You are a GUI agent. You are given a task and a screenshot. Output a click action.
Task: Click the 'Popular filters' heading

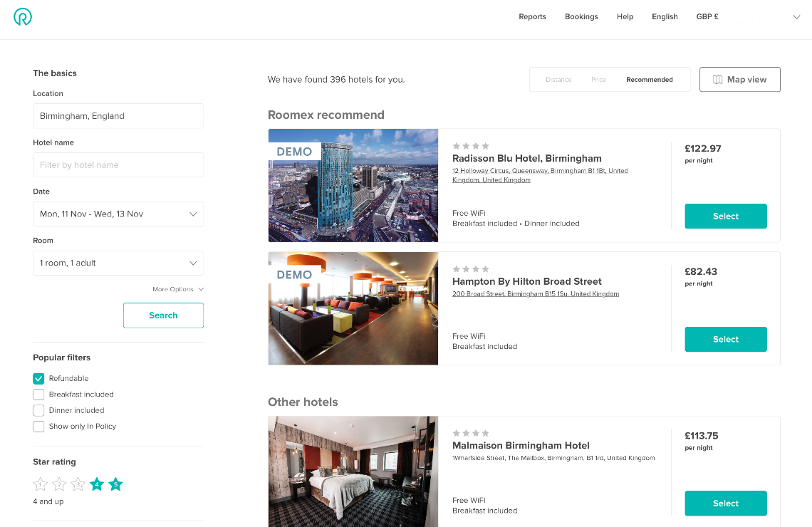[x=62, y=358]
